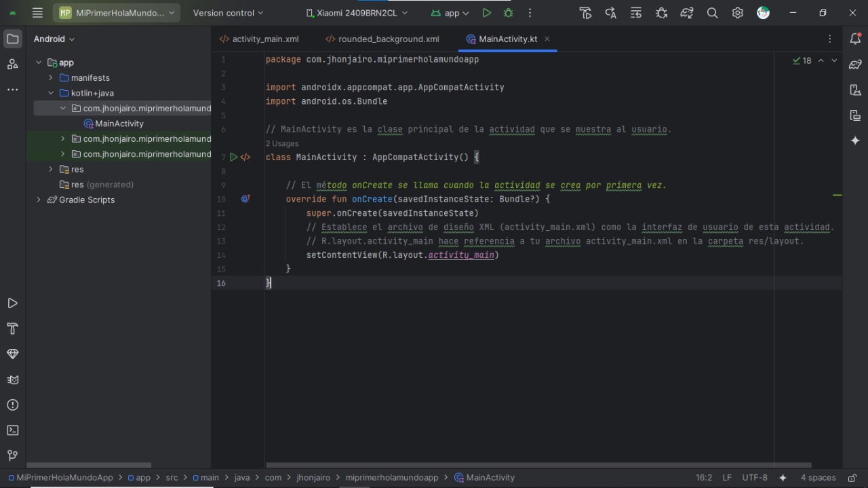Close the MainActivity.kt tab

[x=547, y=39]
